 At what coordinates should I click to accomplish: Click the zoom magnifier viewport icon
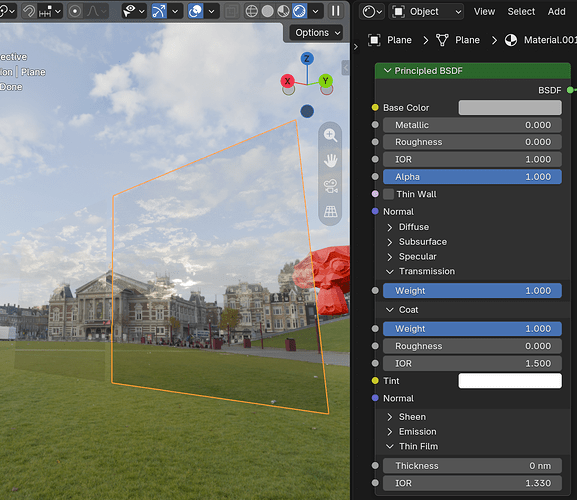point(330,135)
